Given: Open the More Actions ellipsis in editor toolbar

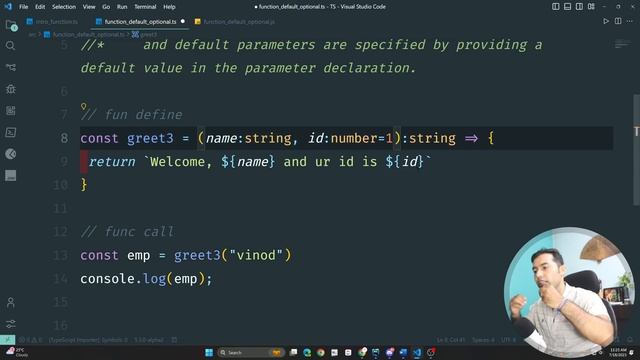Looking at the screenshot, I should pyautogui.click(x=630, y=21).
